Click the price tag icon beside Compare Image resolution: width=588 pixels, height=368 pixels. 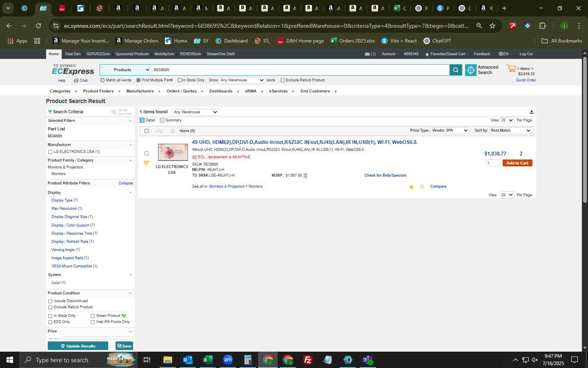422,187
